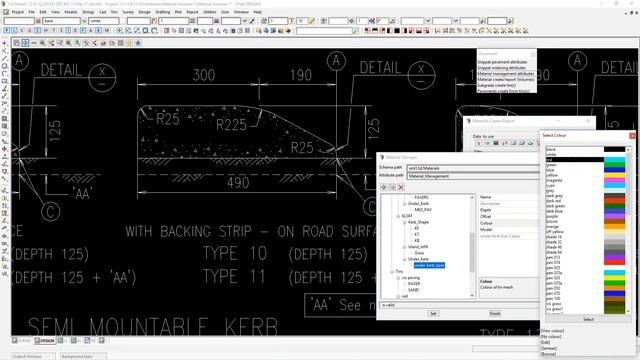Click the brush icon right of linestyle dropdown arrow

pos(252,21)
